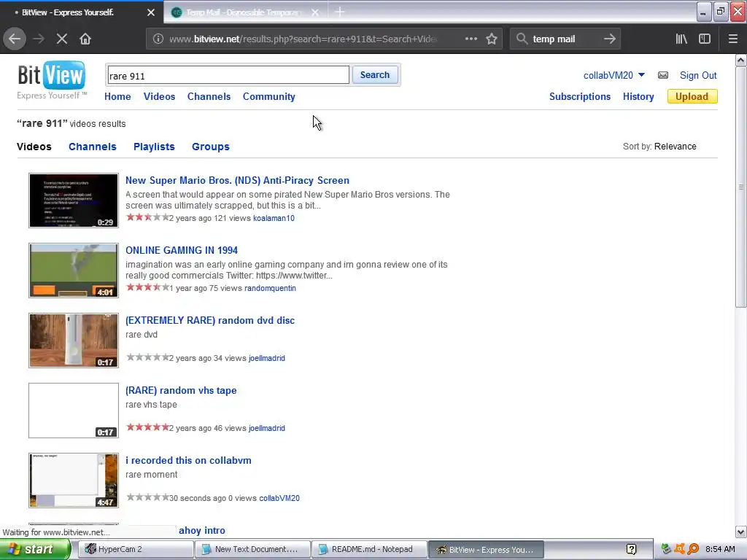The image size is (747, 560).
Task: Visit randomquentin uploader channel
Action: (270, 288)
